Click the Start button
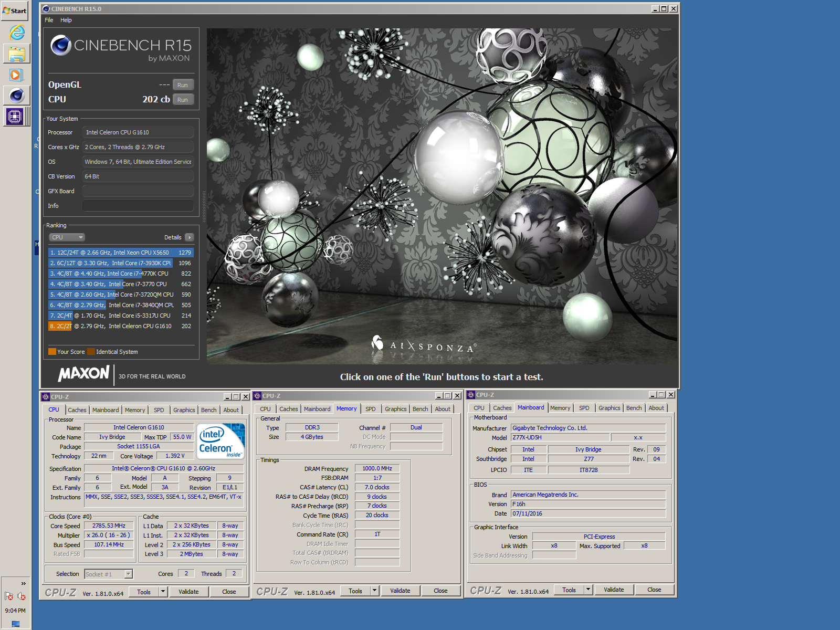The width and height of the screenshot is (840, 630). [x=15, y=10]
